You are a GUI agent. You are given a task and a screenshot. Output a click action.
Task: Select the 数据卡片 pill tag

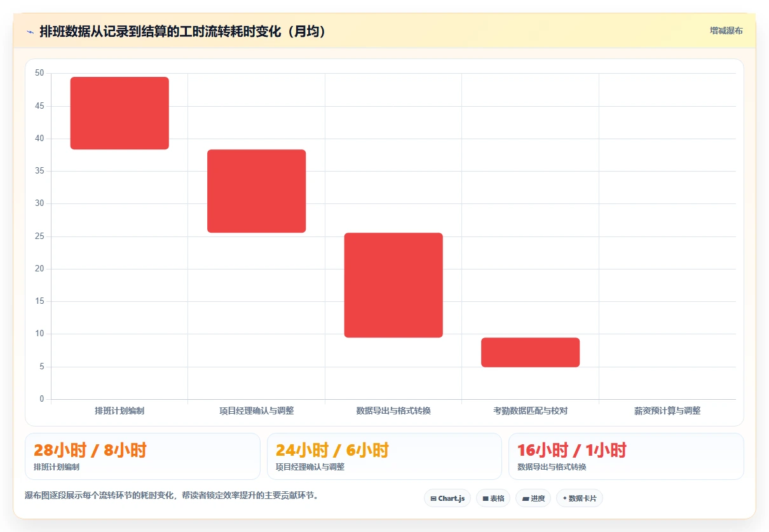tap(579, 498)
